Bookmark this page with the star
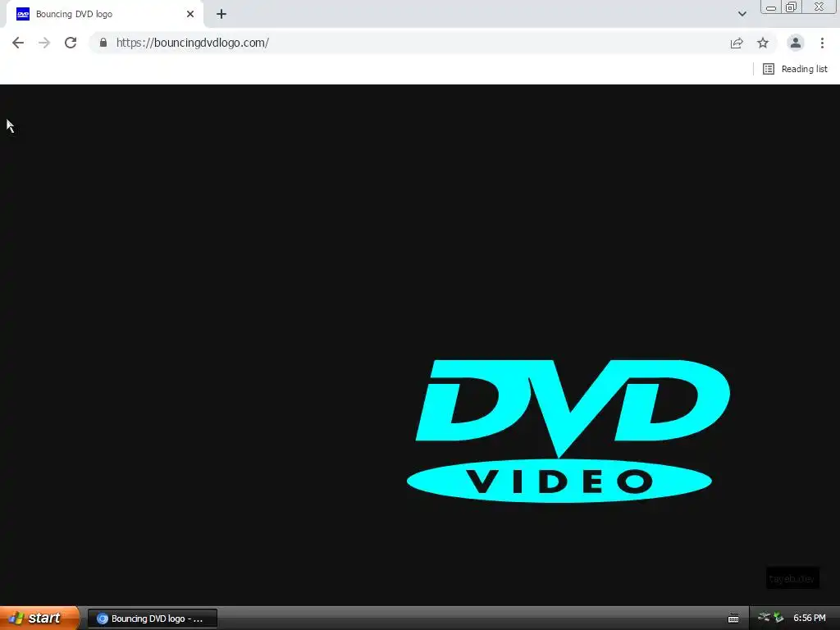The height and width of the screenshot is (630, 840). pos(763,43)
